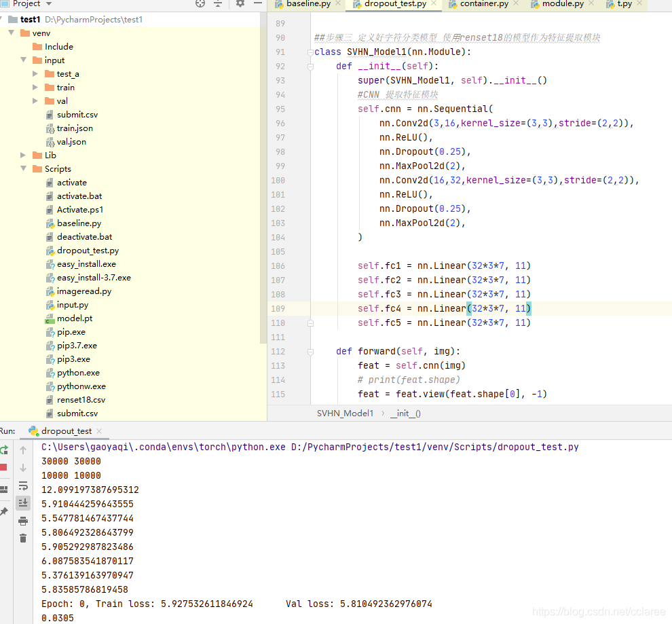
Task: Close the container.py tab
Action: click(x=516, y=3)
